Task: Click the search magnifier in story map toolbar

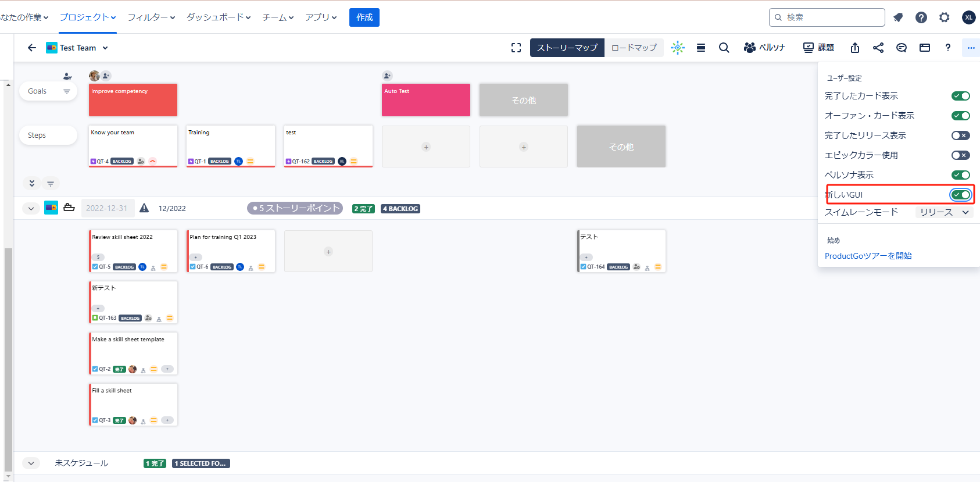Action: [724, 48]
